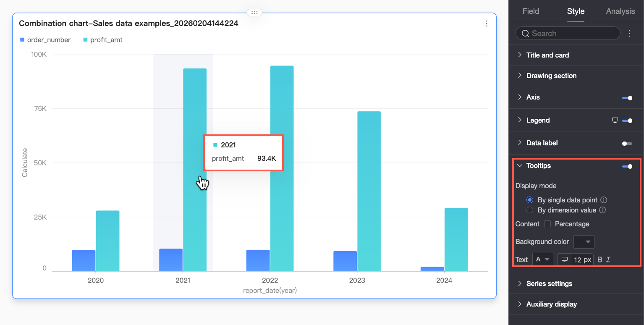The height and width of the screenshot is (325, 644).
Task: Click the Search input field
Action: [x=568, y=33]
